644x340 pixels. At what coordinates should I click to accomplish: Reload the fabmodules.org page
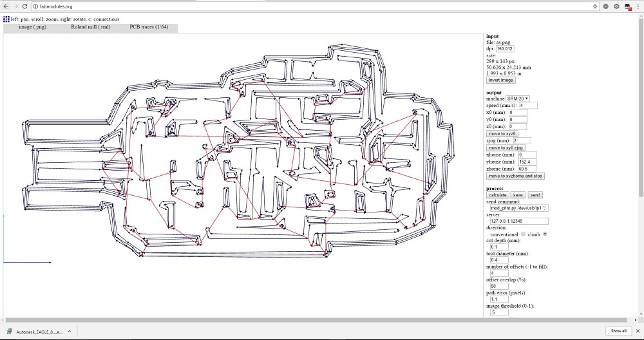coord(25,6)
